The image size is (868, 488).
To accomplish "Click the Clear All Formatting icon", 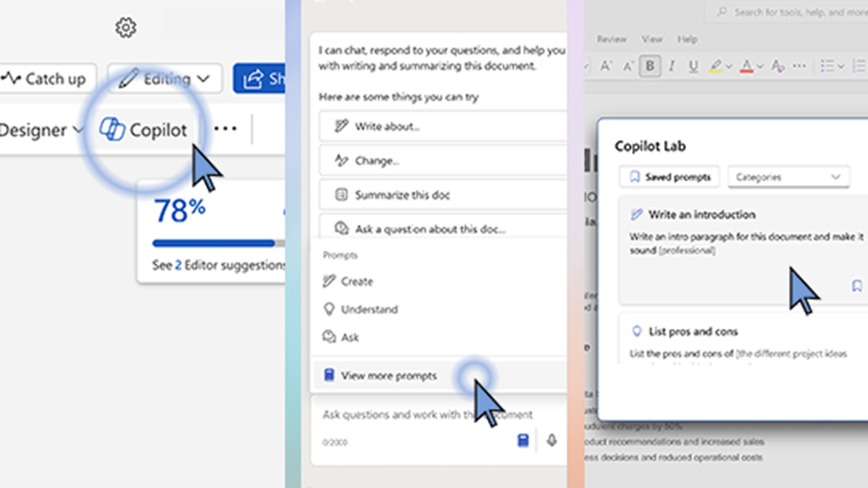I will [777, 66].
